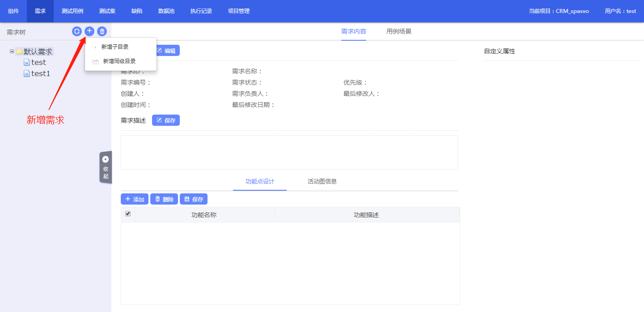Click 保存 button next to 需求描述

(166, 120)
